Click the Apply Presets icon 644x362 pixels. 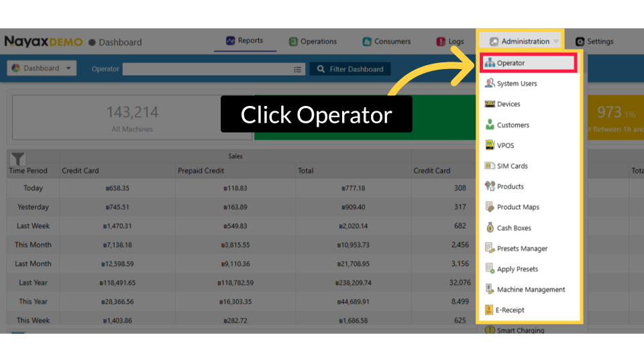490,268
